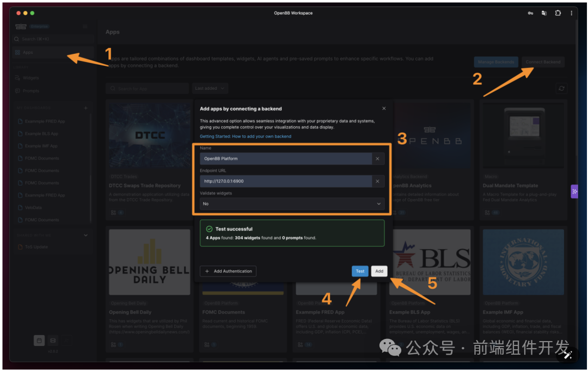Click the widget count icon on Opening Bell card

pos(113,344)
